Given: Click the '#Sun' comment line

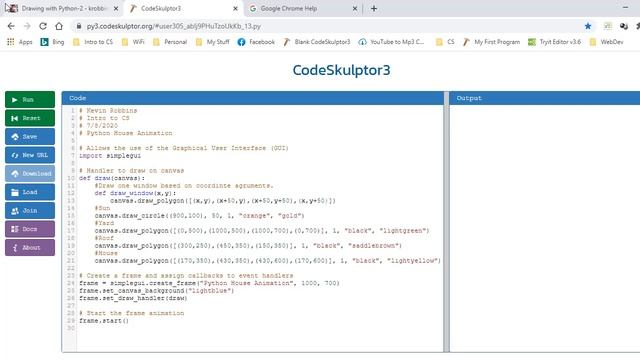Looking at the screenshot, I should (102, 208).
